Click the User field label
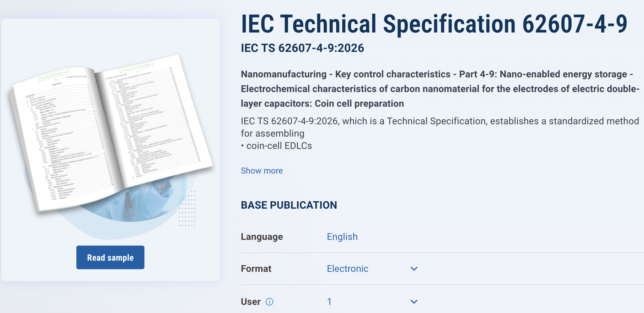Screen dimensions: 644x313 pyautogui.click(x=251, y=302)
